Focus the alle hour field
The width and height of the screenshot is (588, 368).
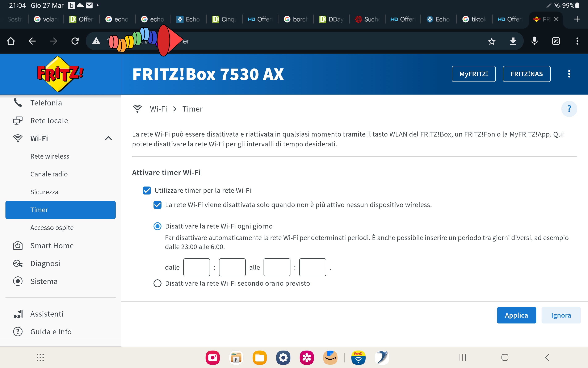[277, 267]
